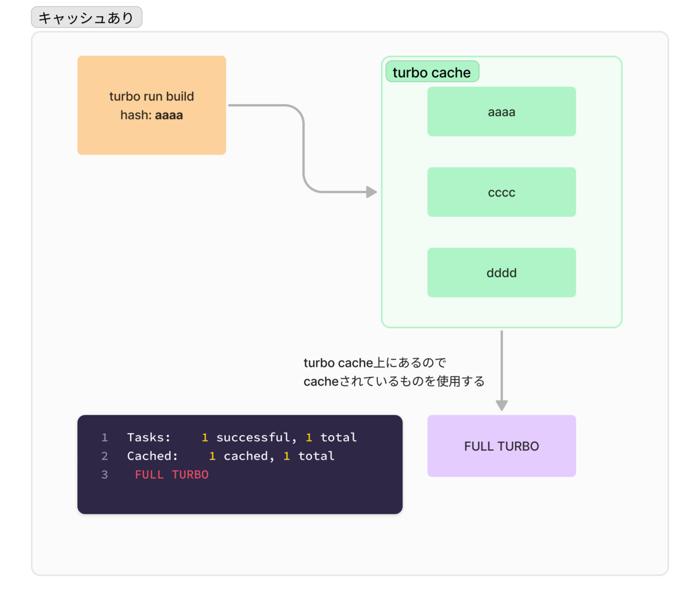This screenshot has height=607, width=700.
Task: Select the dddd cache entry box
Action: 502,272
